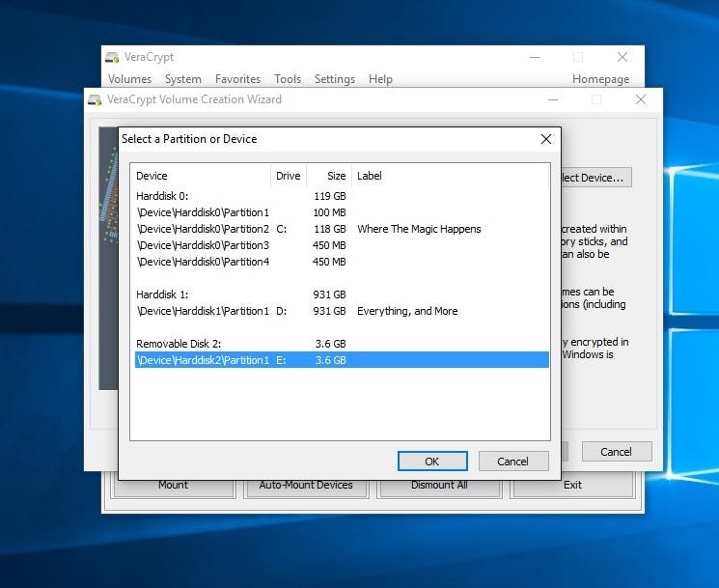Open the Tools menu

tap(288, 79)
